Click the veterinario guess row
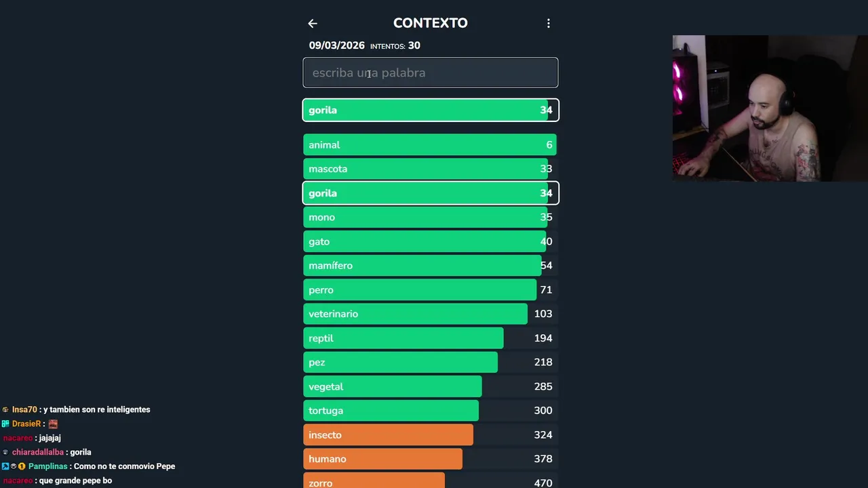The width and height of the screenshot is (868, 488). click(430, 314)
